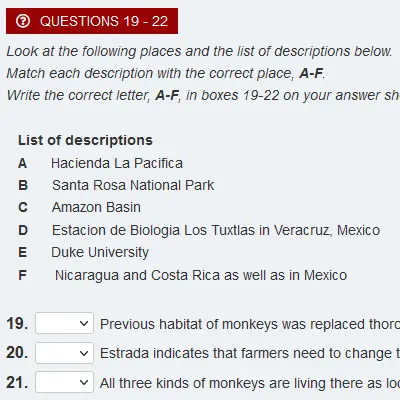
Task: Click the chevron arrow in question 21 box
Action: [x=84, y=382]
